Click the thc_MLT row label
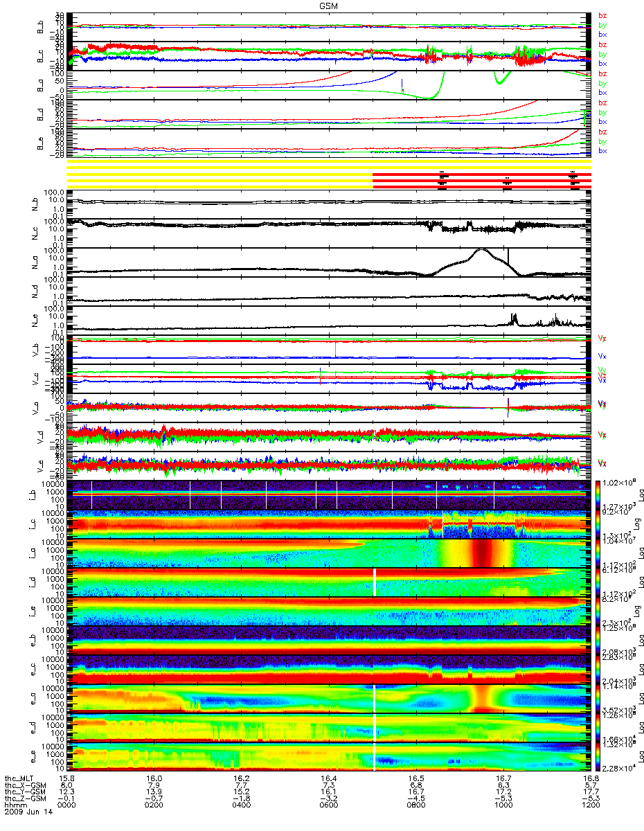The image size is (644, 831). [20, 778]
